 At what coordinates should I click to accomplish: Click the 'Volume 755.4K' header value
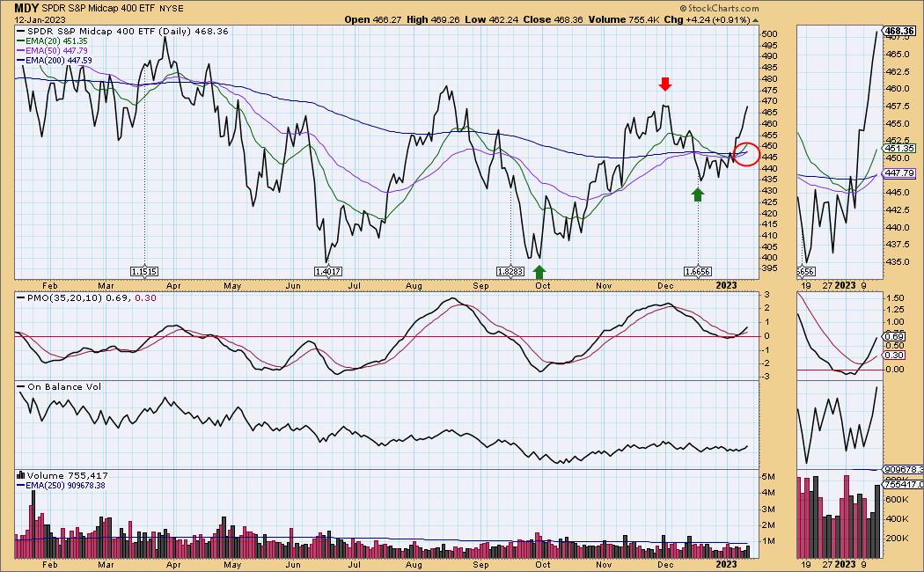pyautogui.click(x=623, y=19)
